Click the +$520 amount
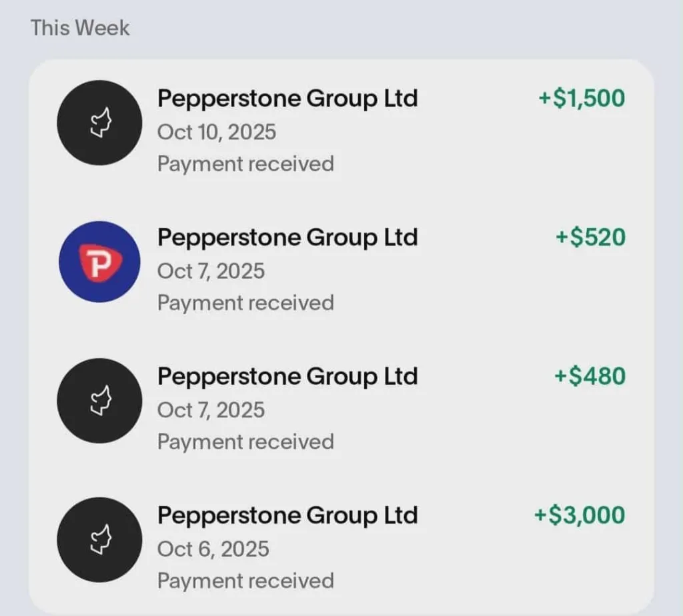 point(590,237)
